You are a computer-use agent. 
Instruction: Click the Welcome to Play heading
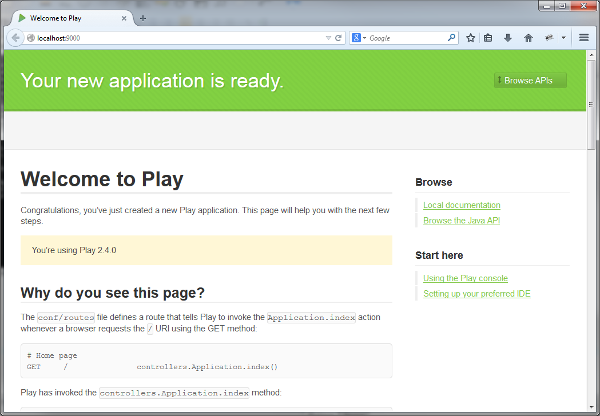click(x=102, y=179)
